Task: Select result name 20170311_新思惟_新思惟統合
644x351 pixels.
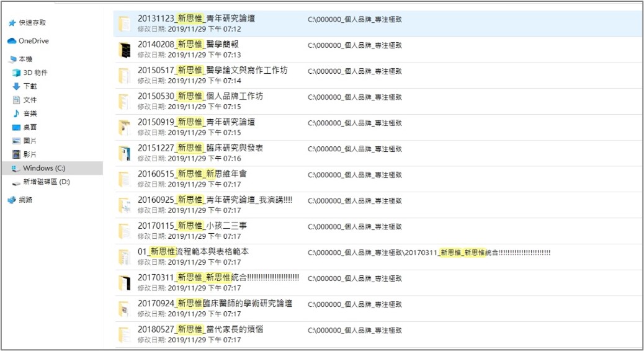Action: 218,278
